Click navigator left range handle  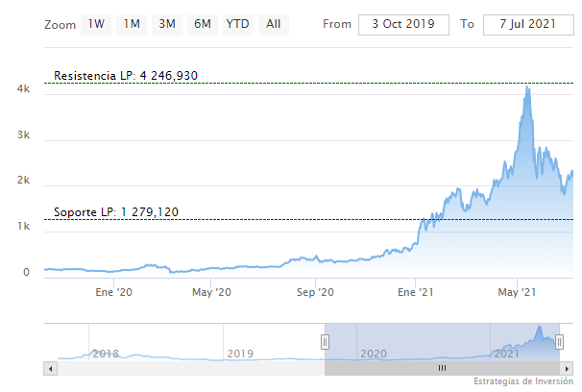coord(325,342)
